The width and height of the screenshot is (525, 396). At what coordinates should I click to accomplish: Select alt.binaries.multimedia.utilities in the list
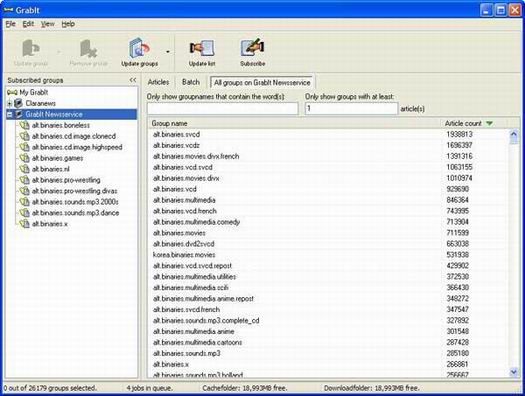328,277
